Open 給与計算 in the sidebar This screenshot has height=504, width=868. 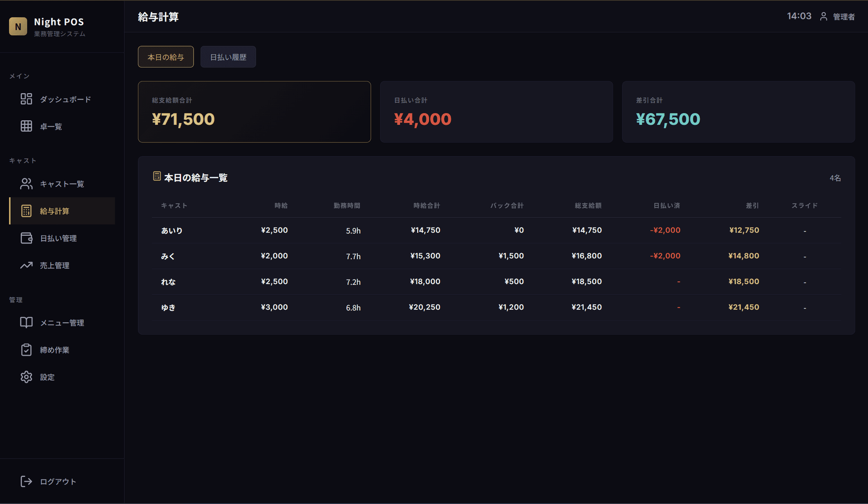tap(62, 211)
